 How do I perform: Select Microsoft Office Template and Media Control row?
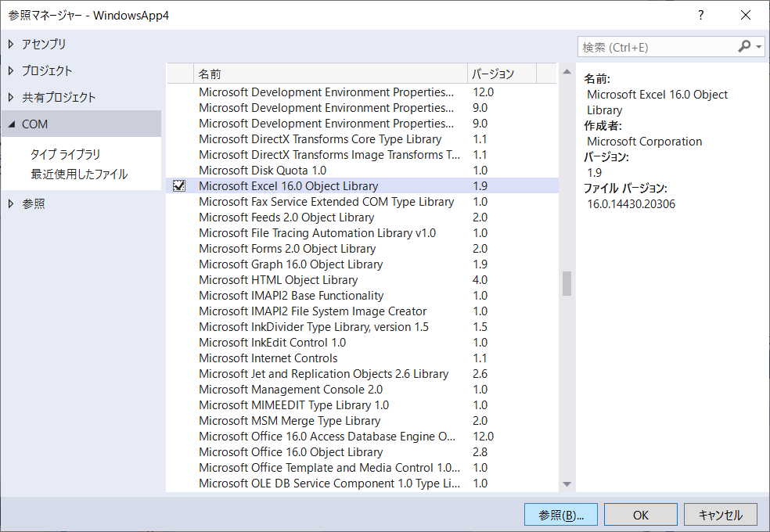(x=362, y=468)
